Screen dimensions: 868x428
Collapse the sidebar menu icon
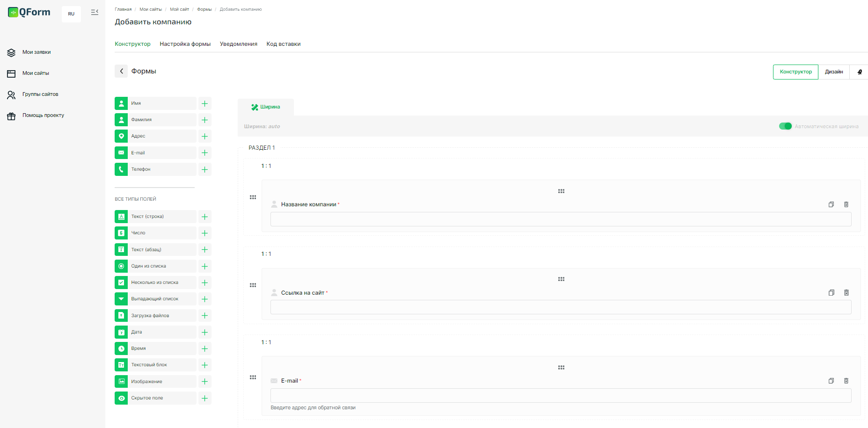[95, 12]
